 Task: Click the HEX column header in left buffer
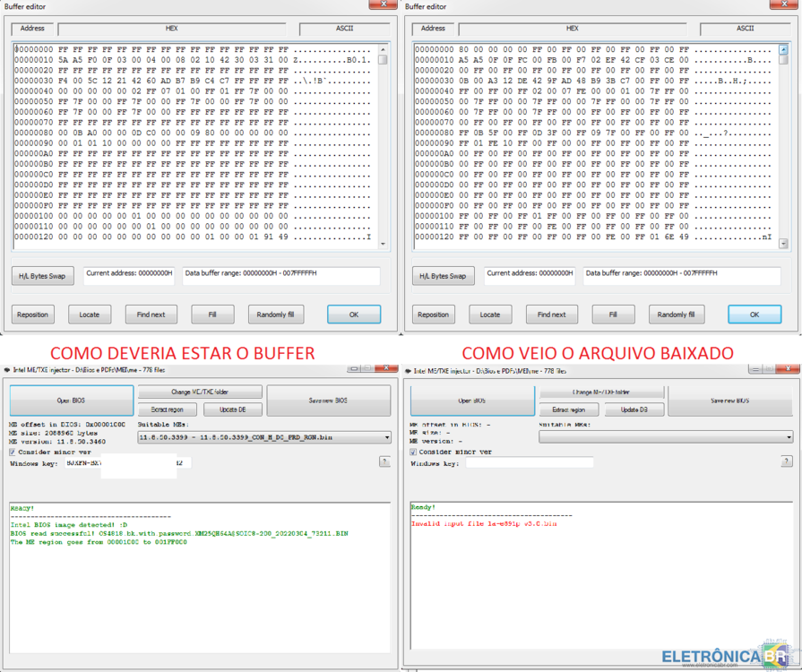(172, 29)
